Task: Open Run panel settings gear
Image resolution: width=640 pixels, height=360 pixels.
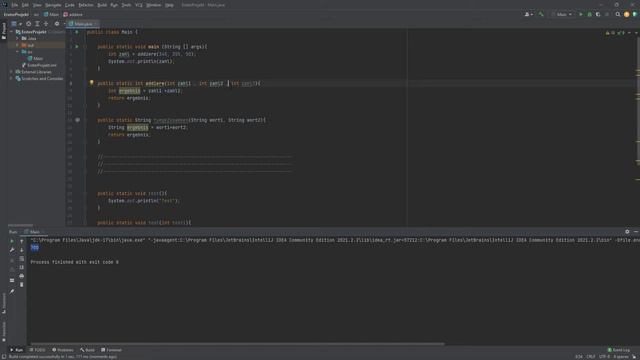Action: tap(627, 232)
